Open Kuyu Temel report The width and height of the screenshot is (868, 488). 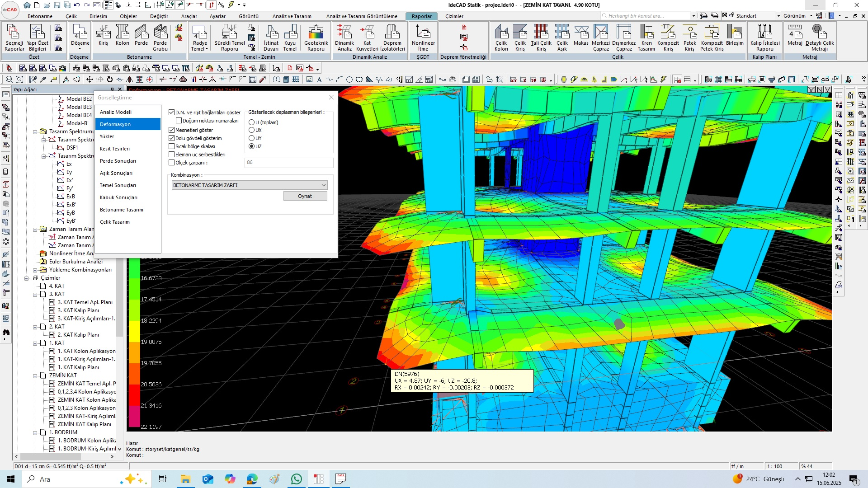tap(290, 38)
